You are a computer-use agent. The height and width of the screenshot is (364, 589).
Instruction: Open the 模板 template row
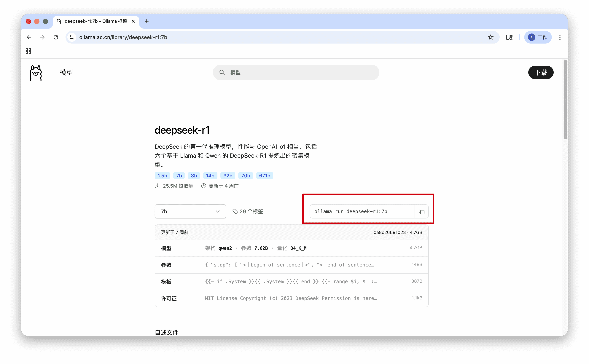[x=292, y=282]
